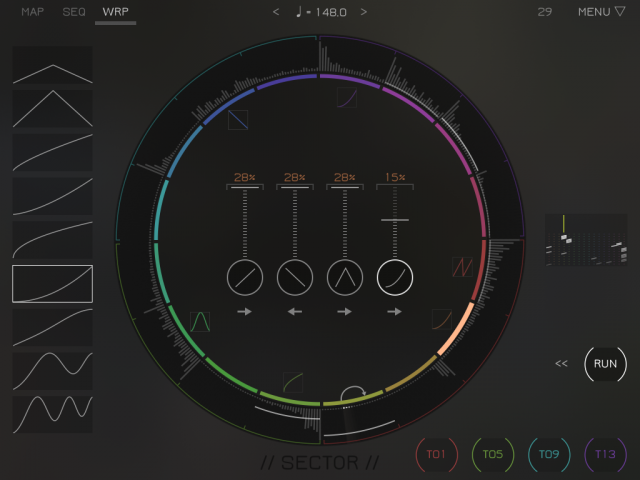Select the green bell curve sector icon
640x480 pixels.
click(x=199, y=320)
